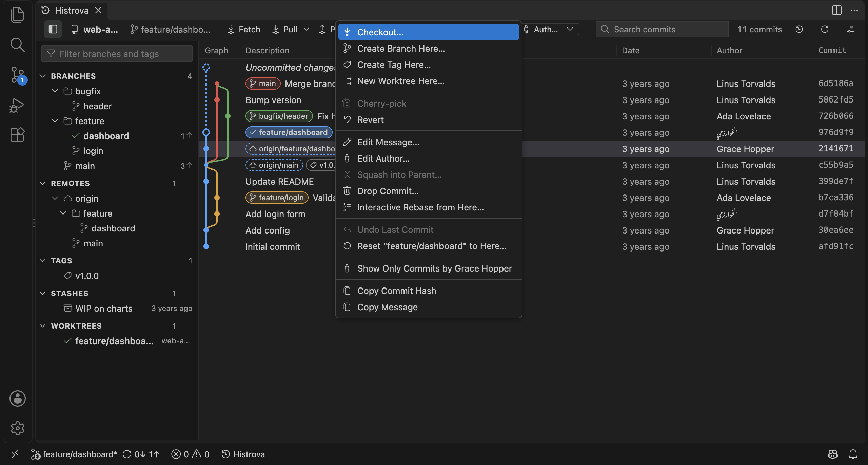
Task: Collapse the WORKTREES section
Action: point(43,326)
